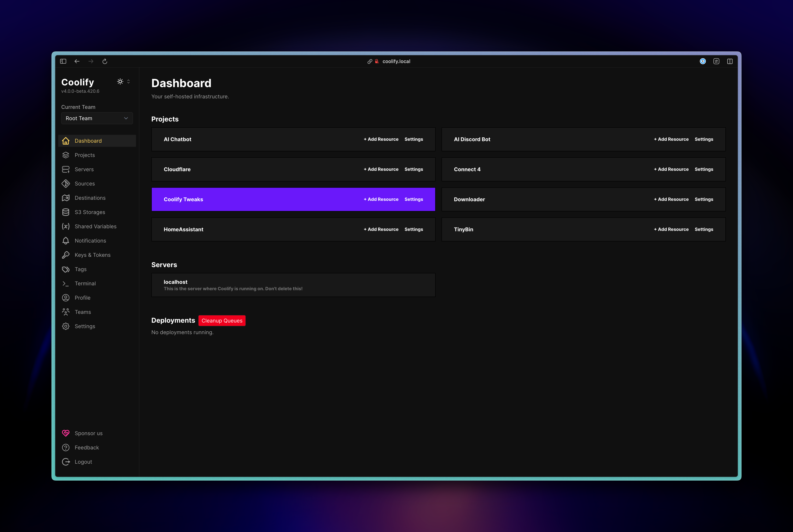
Task: Open the localhost server card
Action: (293, 285)
